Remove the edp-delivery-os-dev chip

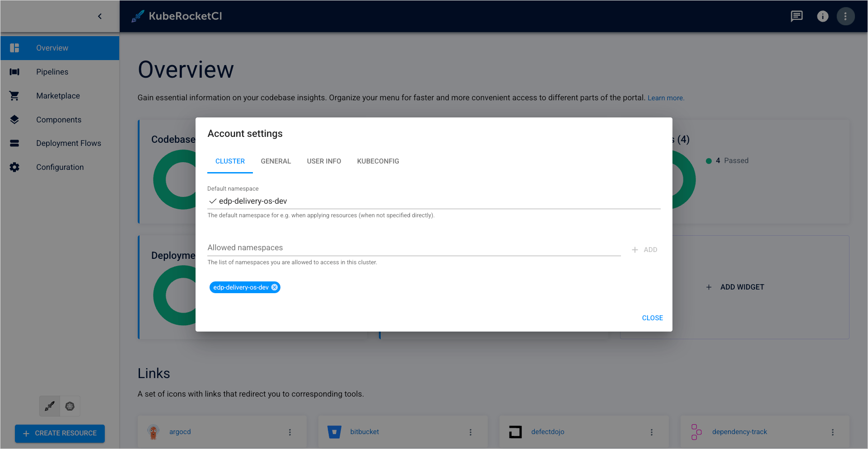coord(275,287)
